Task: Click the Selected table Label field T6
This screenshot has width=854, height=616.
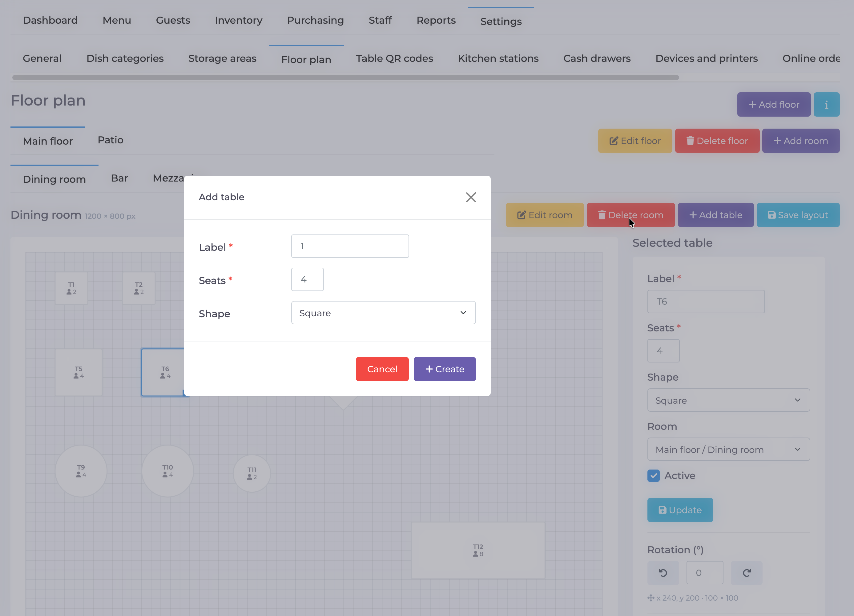Action: [706, 302]
